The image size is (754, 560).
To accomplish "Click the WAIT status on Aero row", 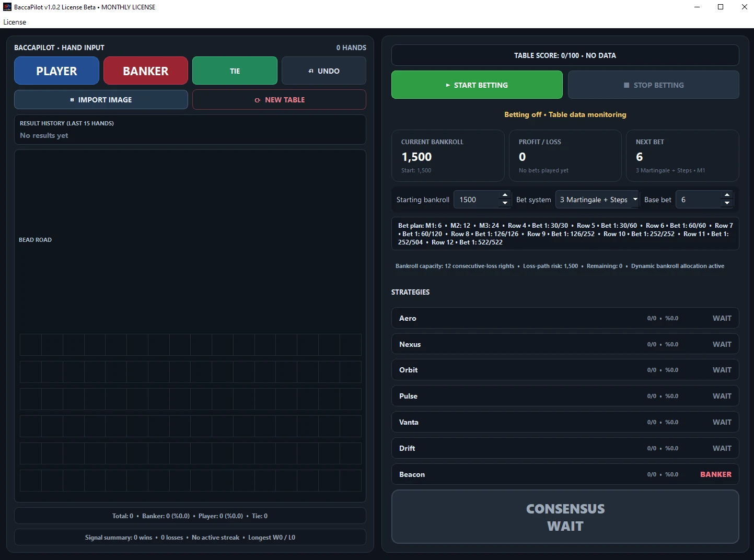I will click(x=722, y=318).
